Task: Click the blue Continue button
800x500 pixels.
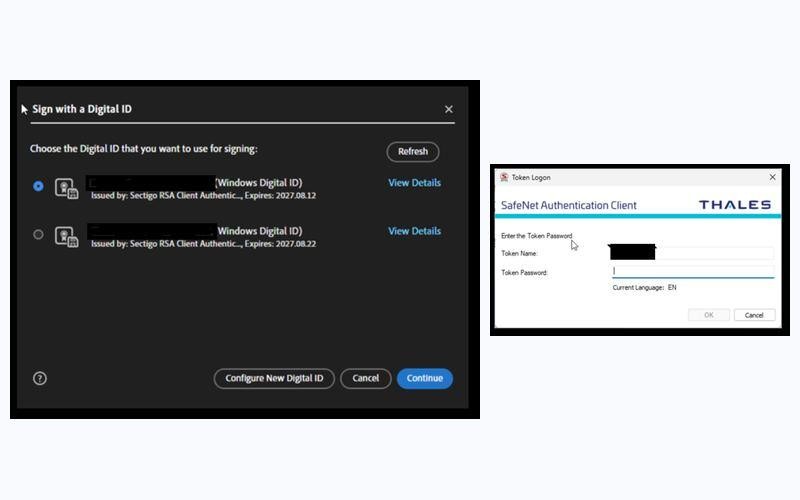Action: tap(424, 379)
